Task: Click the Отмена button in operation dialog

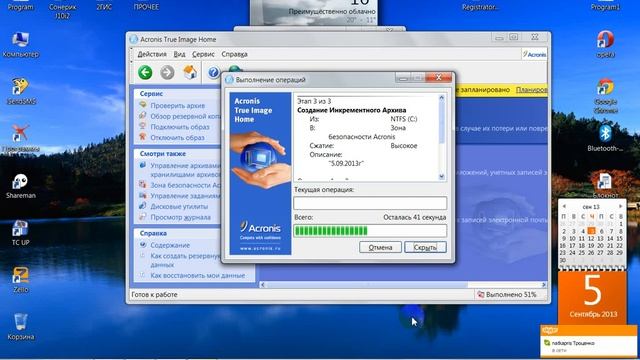Action: tap(380, 247)
